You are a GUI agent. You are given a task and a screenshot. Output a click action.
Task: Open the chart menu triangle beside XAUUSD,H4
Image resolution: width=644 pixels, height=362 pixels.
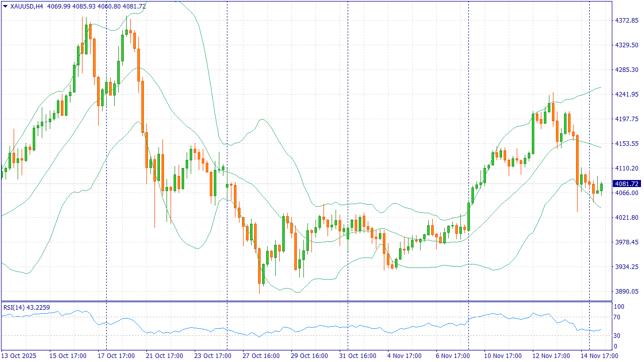pos(6,7)
